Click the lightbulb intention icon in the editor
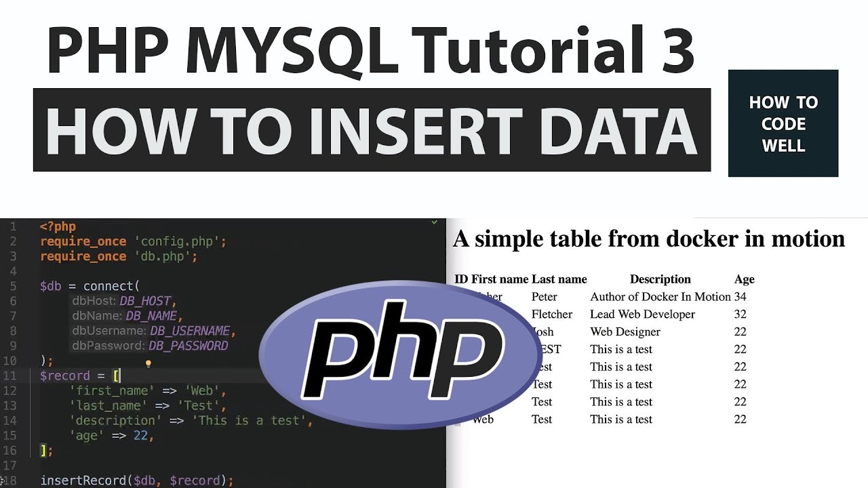 coord(148,363)
